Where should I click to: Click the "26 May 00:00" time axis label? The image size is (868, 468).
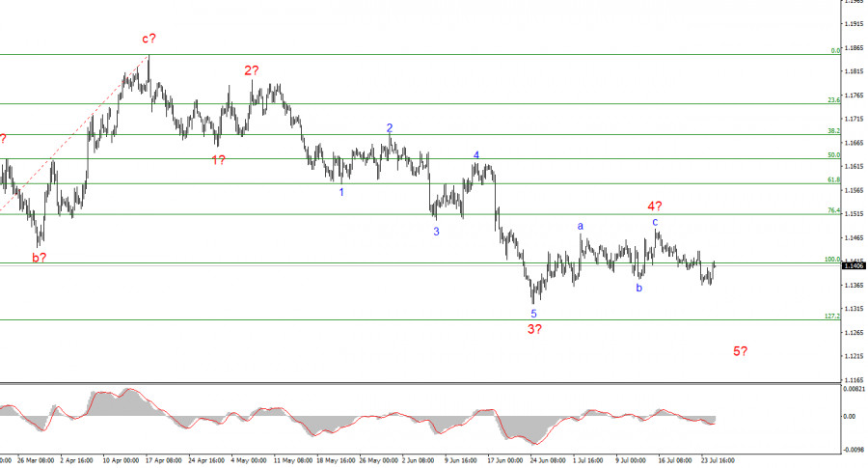pyautogui.click(x=379, y=460)
